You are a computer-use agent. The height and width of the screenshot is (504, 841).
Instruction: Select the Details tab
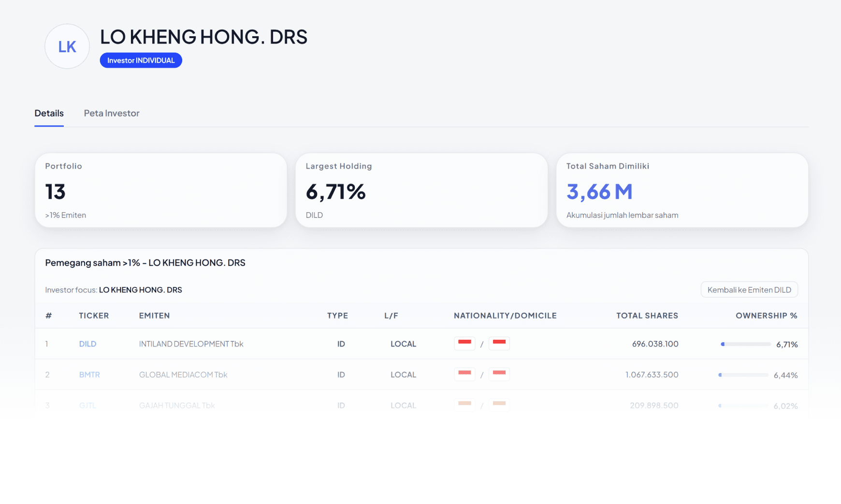[49, 113]
